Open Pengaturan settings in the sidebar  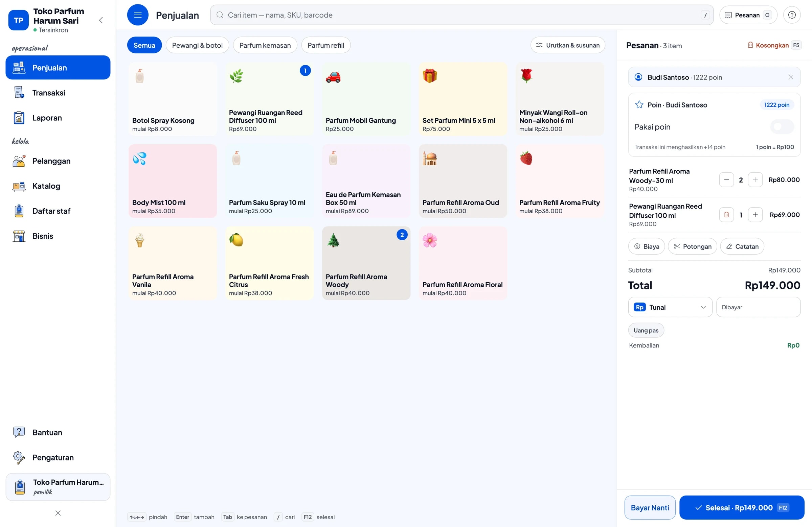(58, 457)
